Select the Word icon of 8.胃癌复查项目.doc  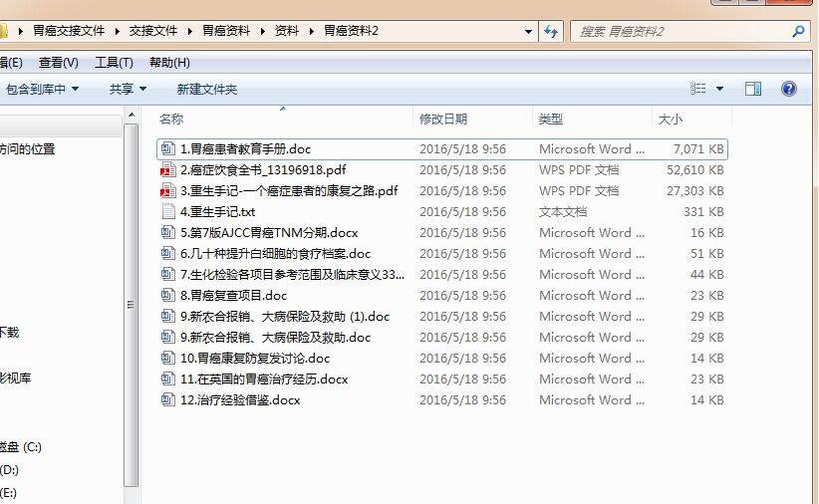pos(167,295)
